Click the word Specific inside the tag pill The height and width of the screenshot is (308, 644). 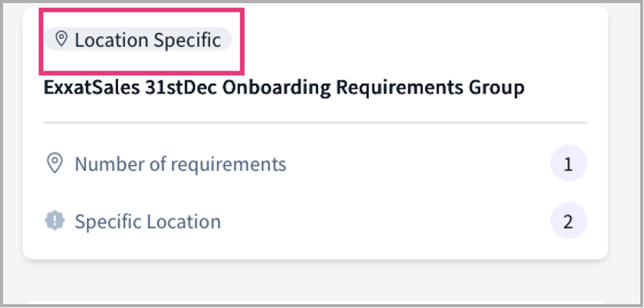click(187, 40)
